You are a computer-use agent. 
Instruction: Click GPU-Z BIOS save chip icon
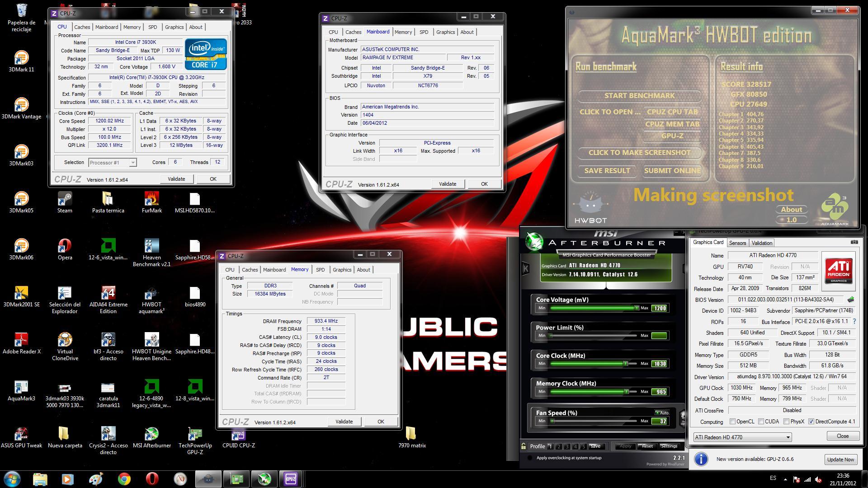(851, 300)
